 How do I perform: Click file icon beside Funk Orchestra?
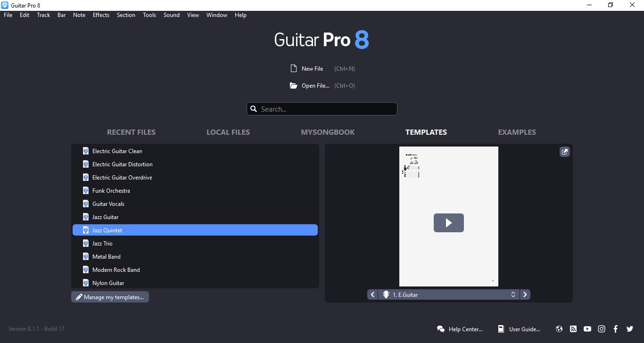86,191
